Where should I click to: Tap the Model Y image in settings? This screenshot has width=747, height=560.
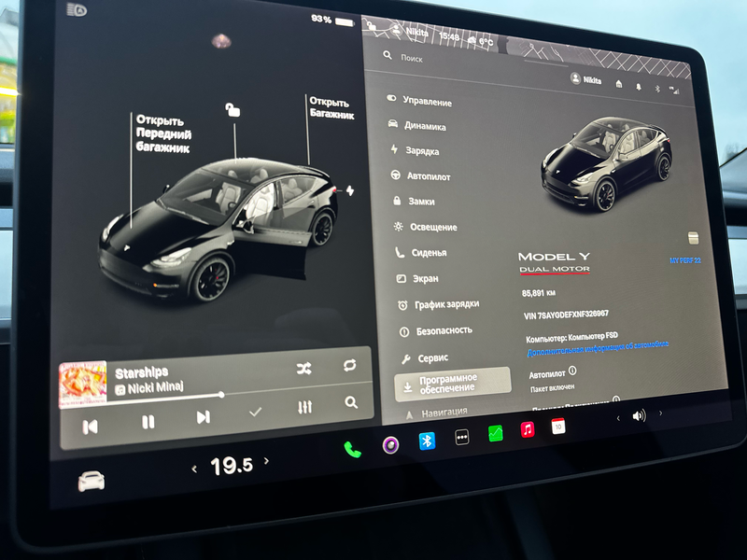coord(605,164)
